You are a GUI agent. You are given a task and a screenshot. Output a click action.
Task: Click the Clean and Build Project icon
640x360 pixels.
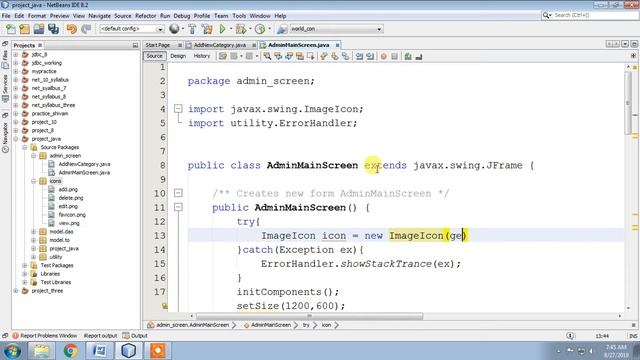click(207, 29)
